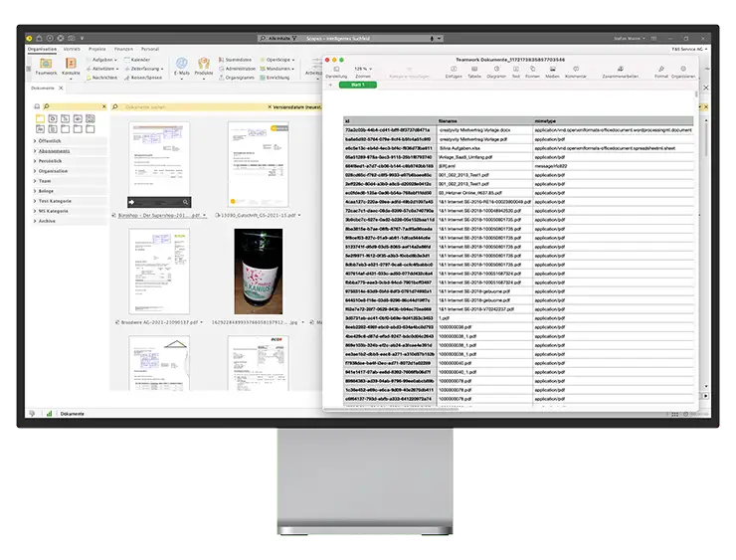Expand the Öffentlich category
The height and width of the screenshot is (560, 736).
pos(35,141)
